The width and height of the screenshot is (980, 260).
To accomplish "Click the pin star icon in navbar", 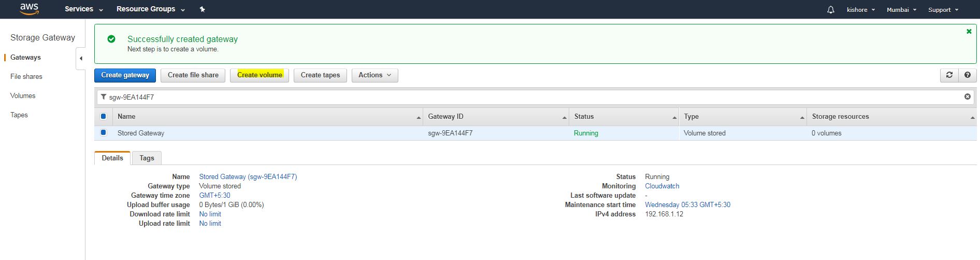I will pos(202,9).
